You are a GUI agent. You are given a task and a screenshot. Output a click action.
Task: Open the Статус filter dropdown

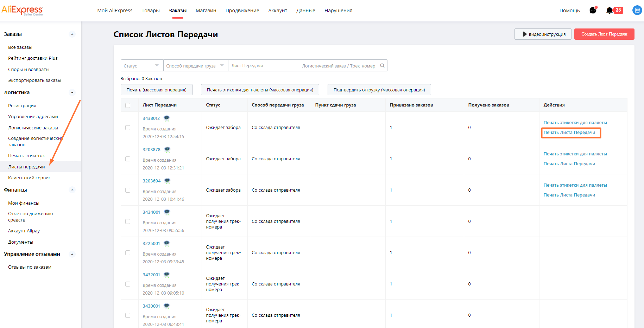click(x=142, y=65)
